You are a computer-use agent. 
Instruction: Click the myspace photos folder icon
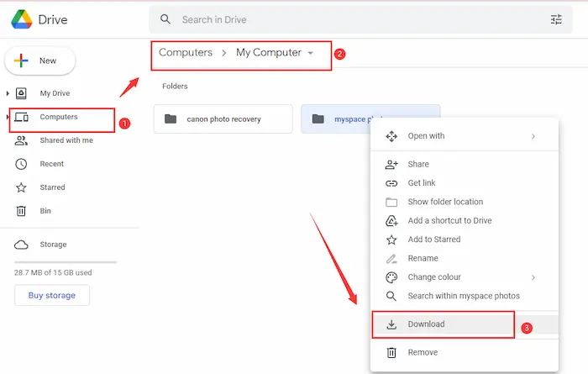[318, 119]
